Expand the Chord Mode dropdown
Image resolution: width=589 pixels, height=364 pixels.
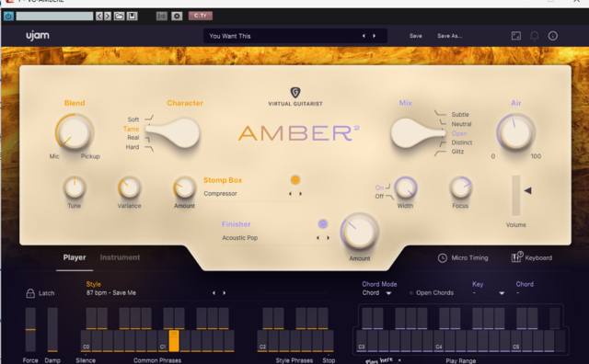(388, 293)
